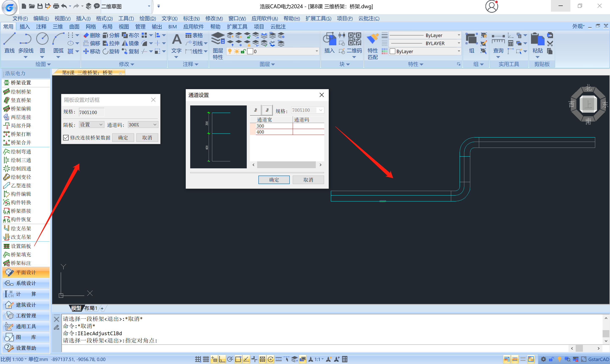Toggle the layer lightbulb on/off icon
The height and width of the screenshot is (364, 610).
(x=230, y=51)
